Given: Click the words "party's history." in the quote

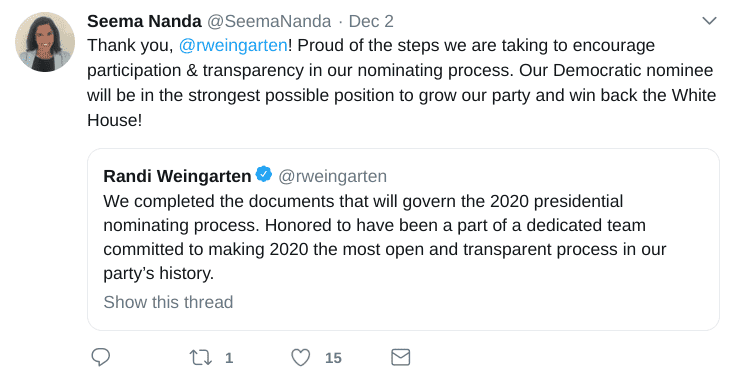Looking at the screenshot, I should tap(159, 273).
